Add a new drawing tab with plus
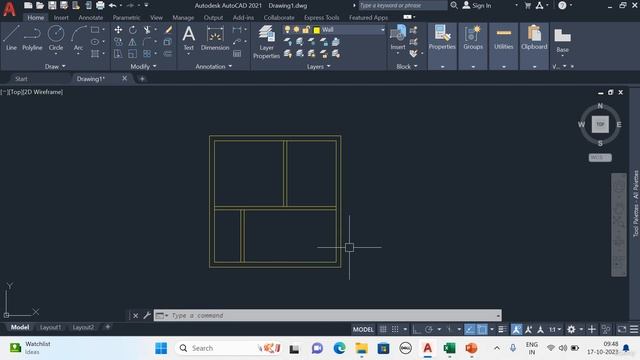640x360 pixels. point(142,79)
